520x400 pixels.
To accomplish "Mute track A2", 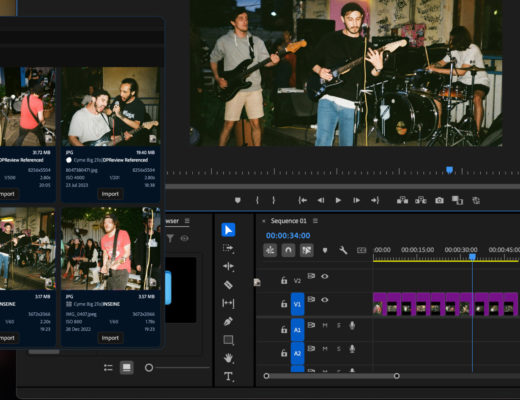I will (325, 349).
